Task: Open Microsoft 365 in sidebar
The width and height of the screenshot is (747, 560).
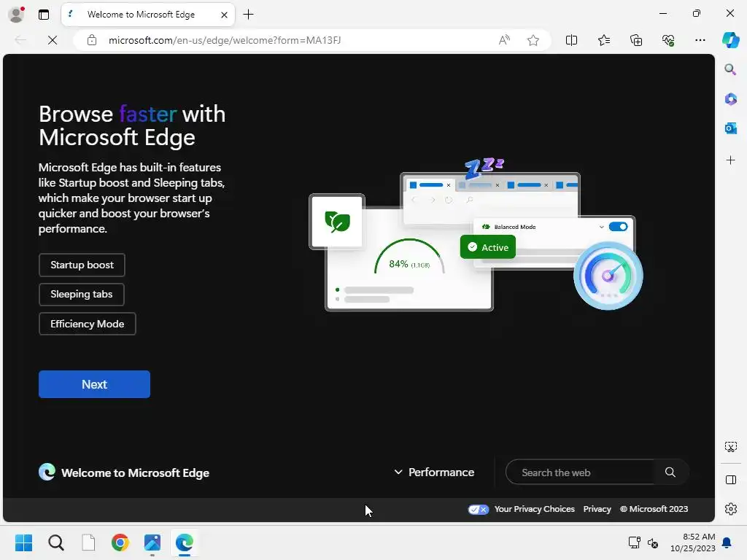Action: [x=731, y=99]
